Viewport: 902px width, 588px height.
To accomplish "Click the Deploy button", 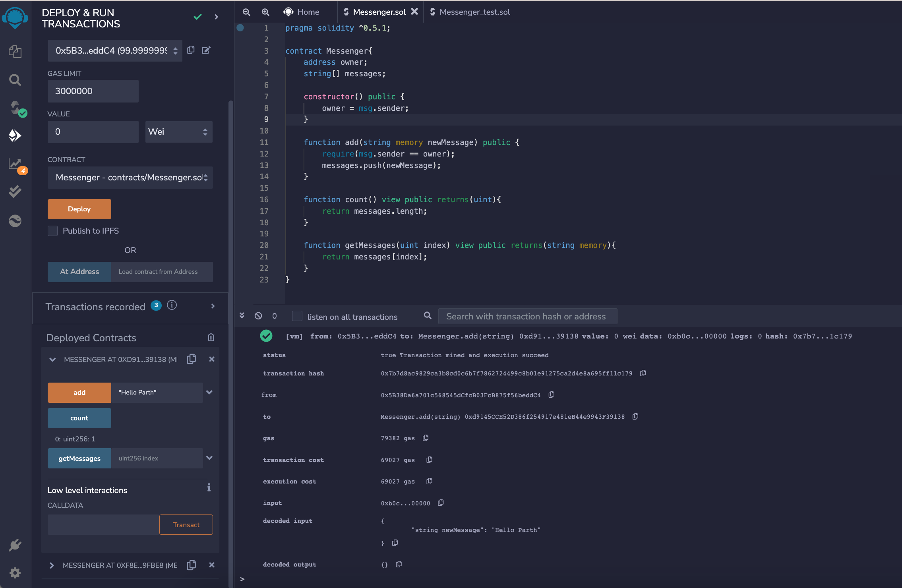I will point(79,209).
